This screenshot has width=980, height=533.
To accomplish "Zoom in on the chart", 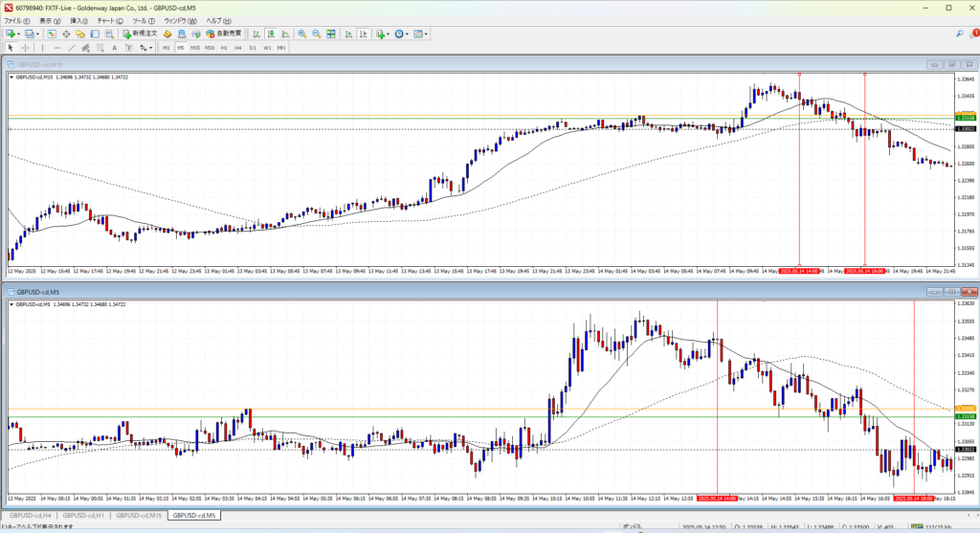I will 301,33.
